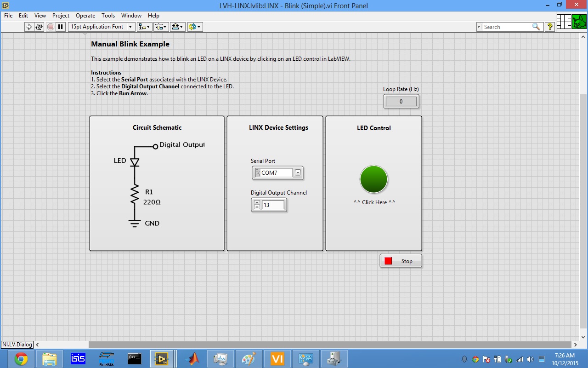Click the Circuit Schematic title

click(x=157, y=127)
